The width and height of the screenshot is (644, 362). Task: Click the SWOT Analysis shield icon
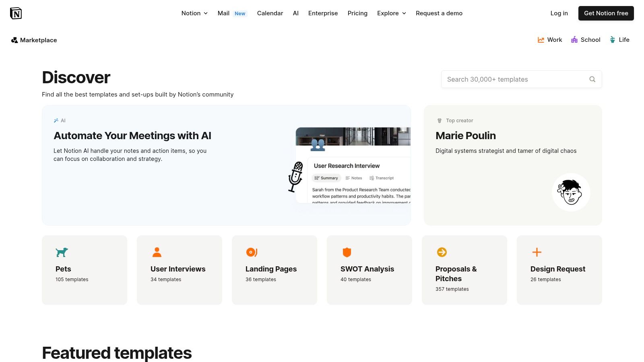click(347, 252)
